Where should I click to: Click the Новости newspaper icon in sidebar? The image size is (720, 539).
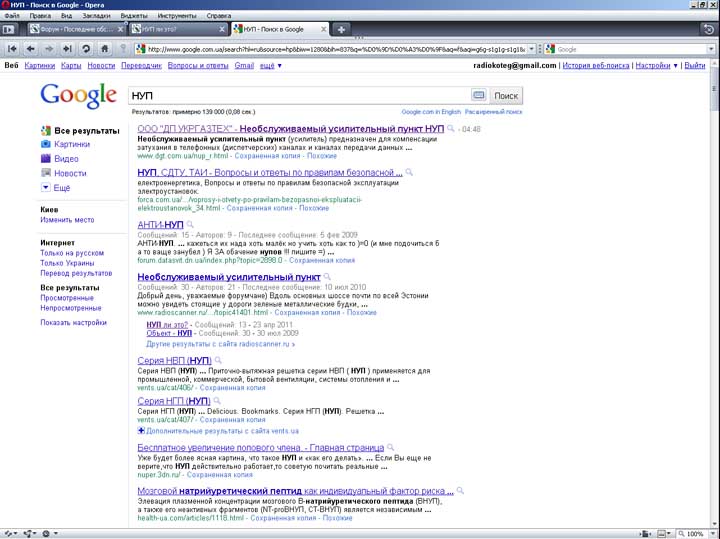(45, 173)
